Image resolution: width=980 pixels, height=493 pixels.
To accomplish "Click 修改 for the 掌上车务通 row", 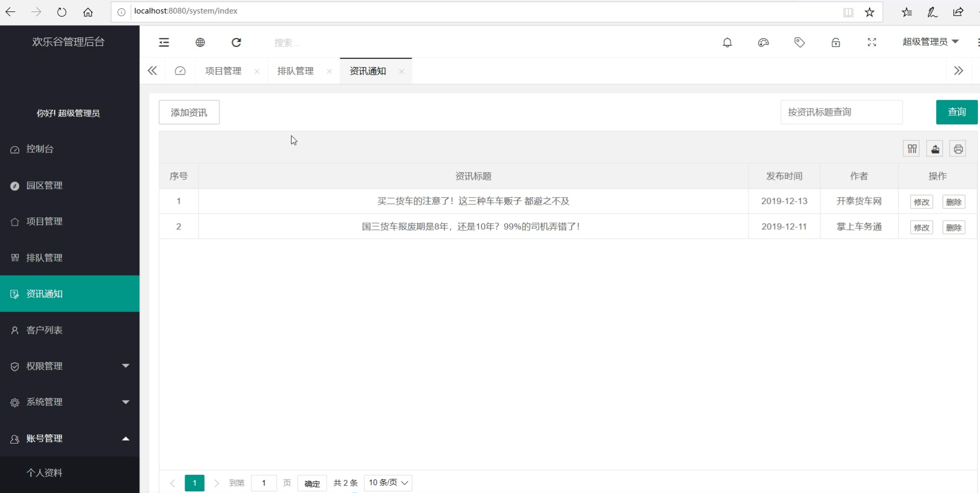I will click(x=921, y=227).
